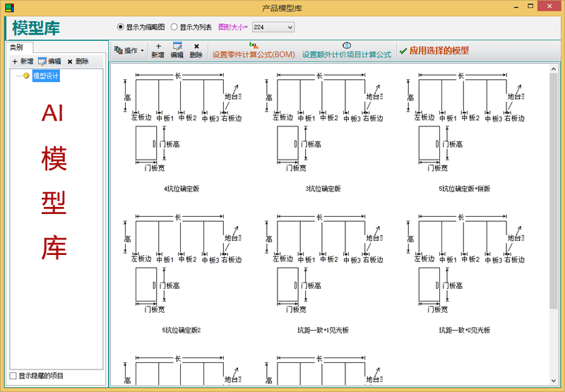Delete the category with the 类别 删除 icon
The height and width of the screenshot is (392, 565).
70,61
